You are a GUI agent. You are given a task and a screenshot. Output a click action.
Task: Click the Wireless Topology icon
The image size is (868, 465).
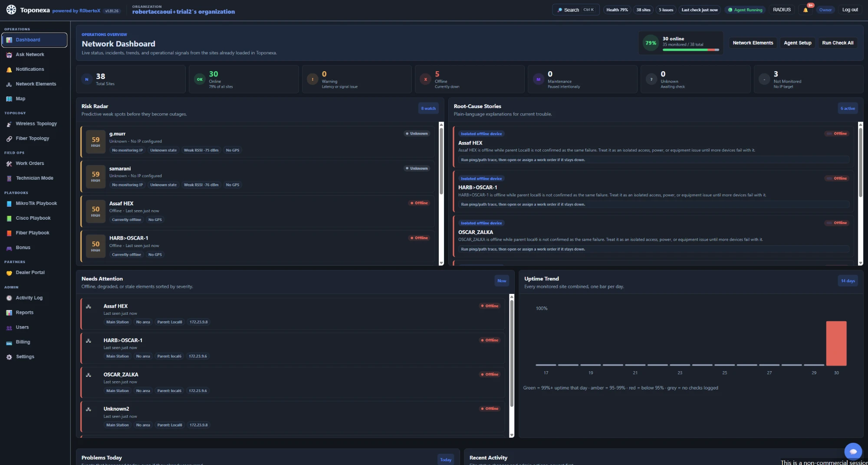[9, 124]
